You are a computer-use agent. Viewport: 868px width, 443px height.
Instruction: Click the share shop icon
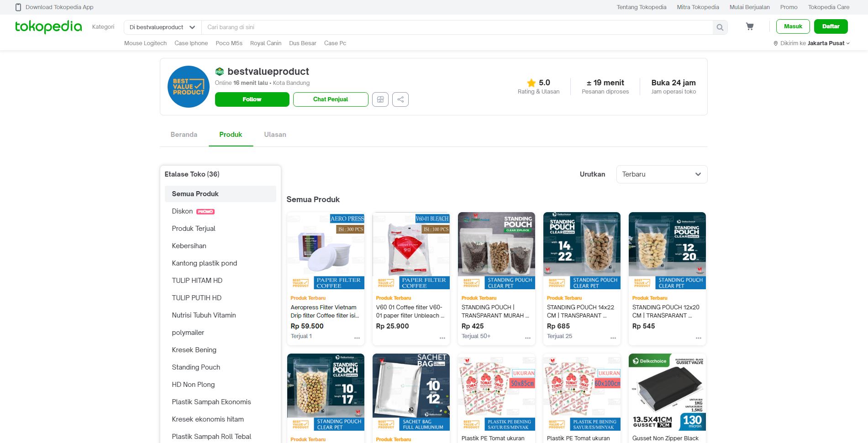coord(400,99)
